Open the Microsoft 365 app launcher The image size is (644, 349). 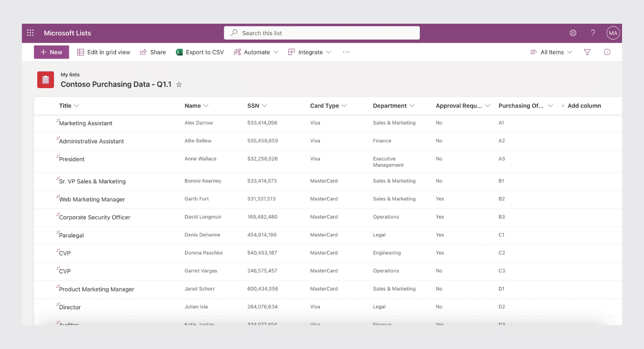30,33
